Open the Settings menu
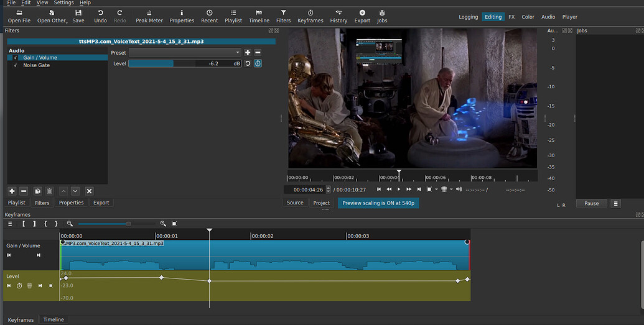 click(63, 3)
